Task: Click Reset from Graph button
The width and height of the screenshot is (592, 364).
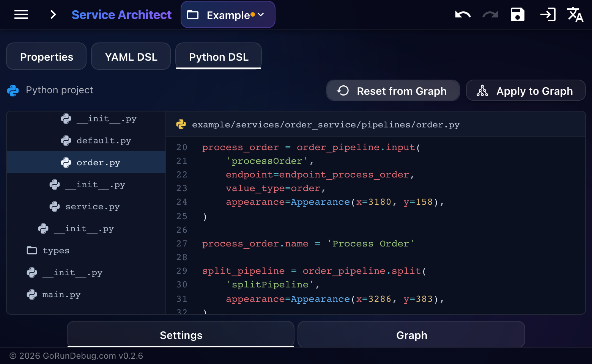Action: tap(393, 91)
